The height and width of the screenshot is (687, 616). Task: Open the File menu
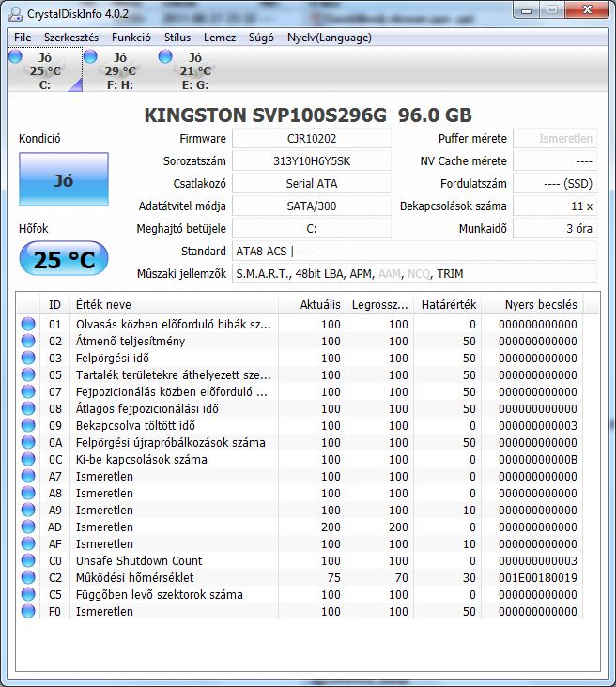(x=23, y=38)
